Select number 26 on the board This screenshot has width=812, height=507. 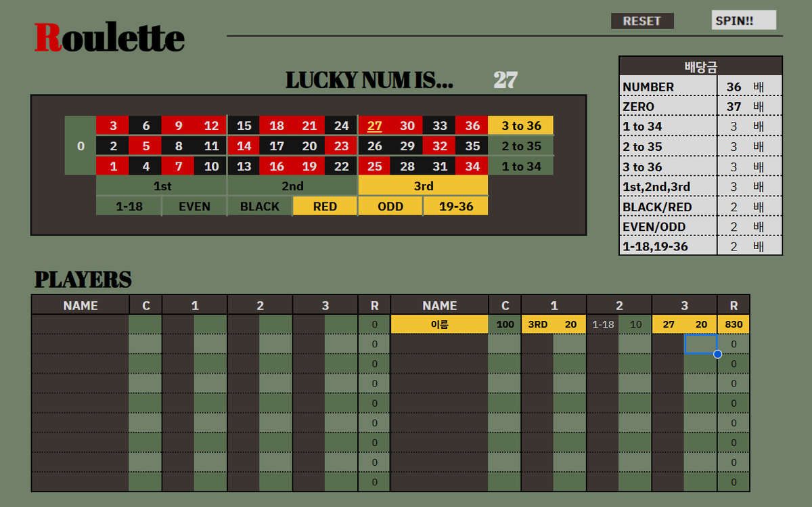click(374, 146)
